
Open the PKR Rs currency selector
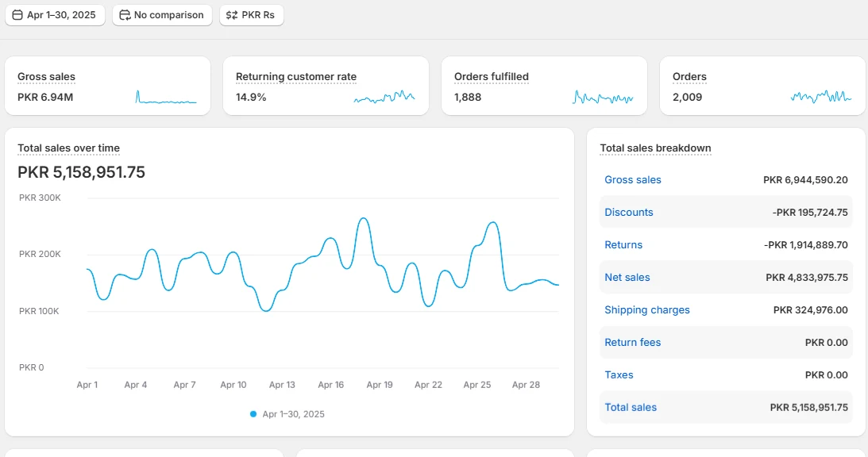click(251, 15)
